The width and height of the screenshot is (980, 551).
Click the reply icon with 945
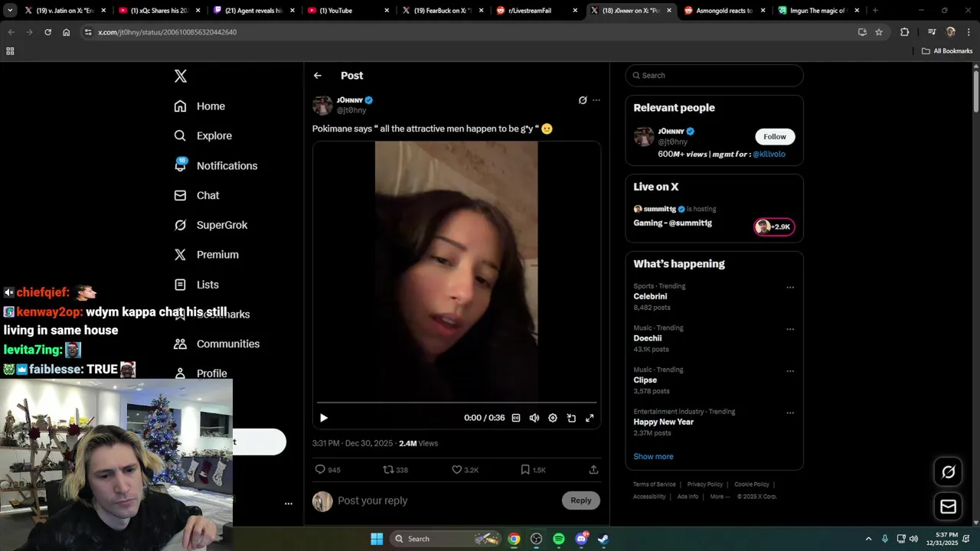tap(328, 470)
